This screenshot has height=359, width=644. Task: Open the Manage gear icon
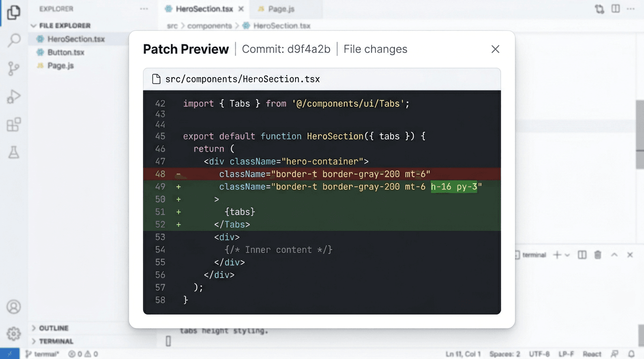pos(14,334)
